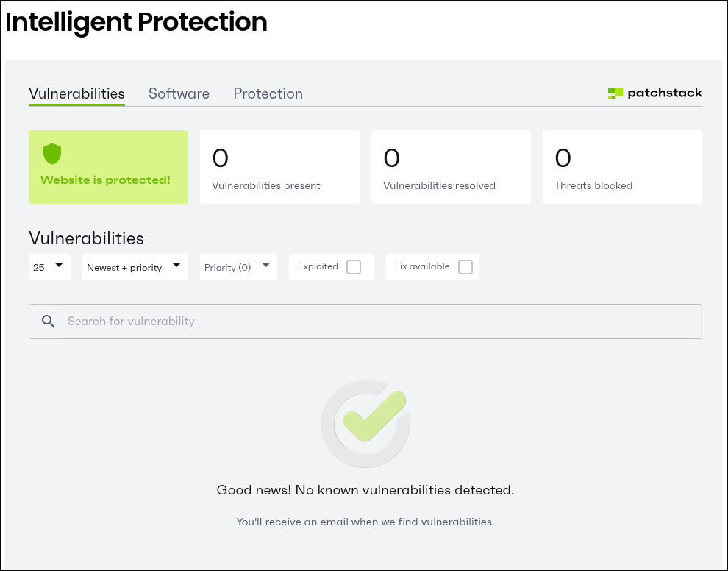
Task: Click the Intelligent Protection page heading
Action: tap(136, 22)
